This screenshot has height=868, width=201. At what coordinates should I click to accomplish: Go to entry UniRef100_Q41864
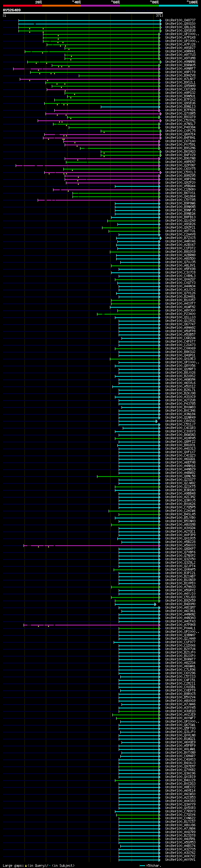tap(180, 197)
